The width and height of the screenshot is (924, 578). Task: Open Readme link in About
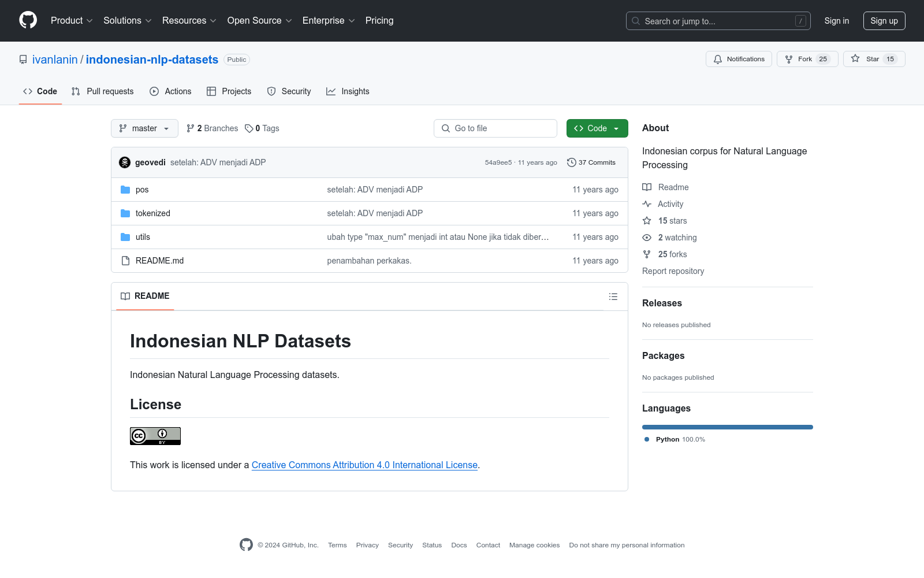[x=665, y=187]
